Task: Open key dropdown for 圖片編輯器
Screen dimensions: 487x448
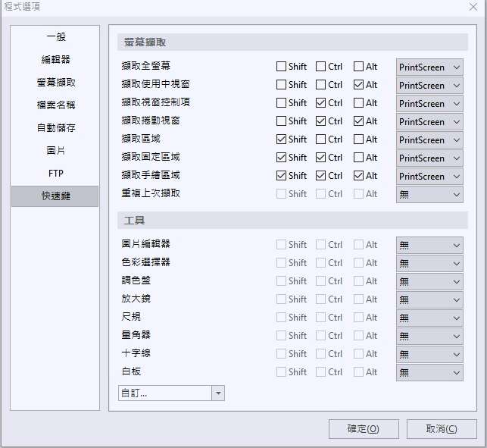Action: [x=429, y=245]
